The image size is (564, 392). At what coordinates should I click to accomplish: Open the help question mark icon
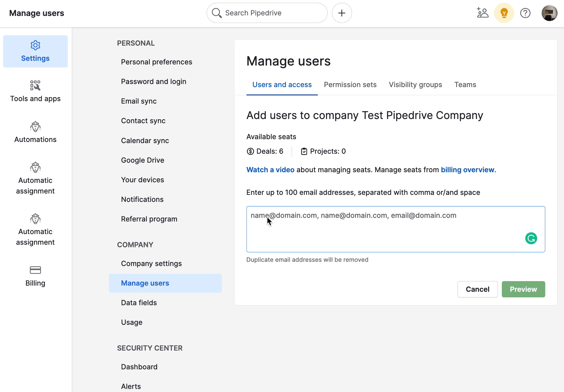525,13
